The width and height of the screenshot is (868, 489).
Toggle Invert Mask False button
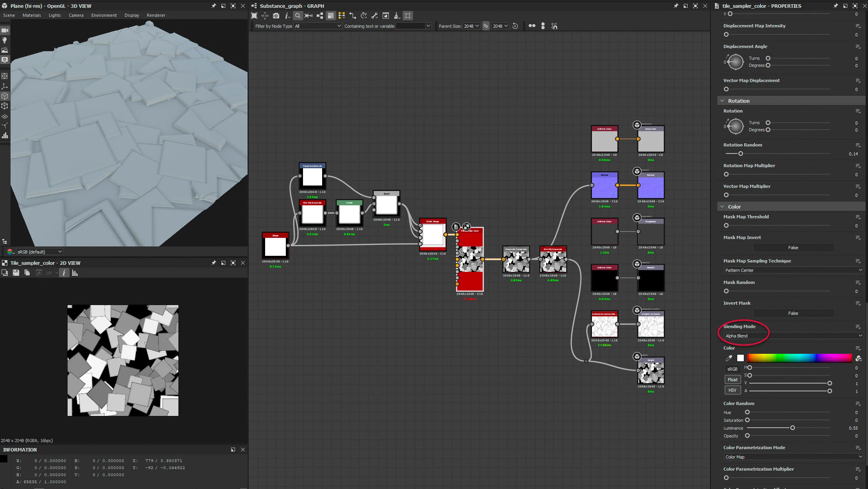793,313
